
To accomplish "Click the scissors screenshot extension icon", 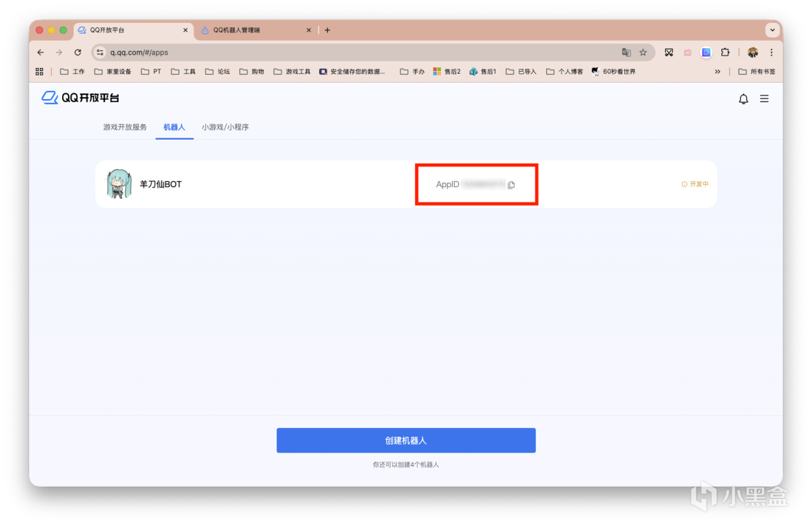I will click(669, 53).
